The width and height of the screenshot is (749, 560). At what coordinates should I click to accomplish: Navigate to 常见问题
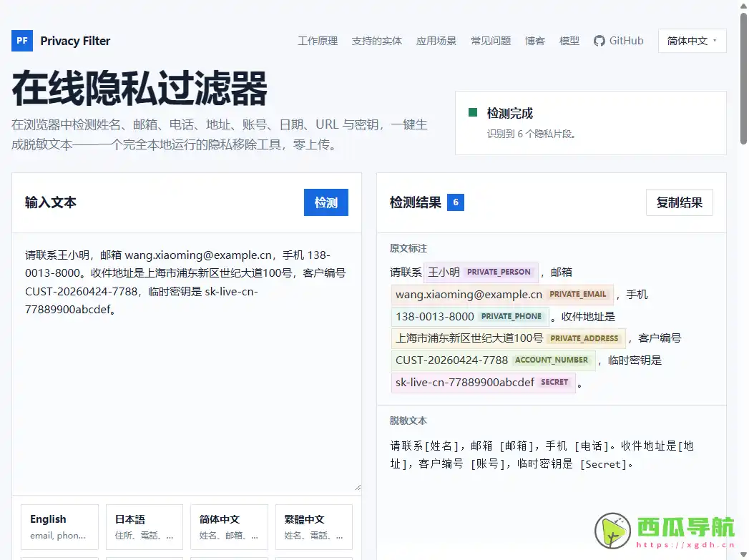click(491, 41)
